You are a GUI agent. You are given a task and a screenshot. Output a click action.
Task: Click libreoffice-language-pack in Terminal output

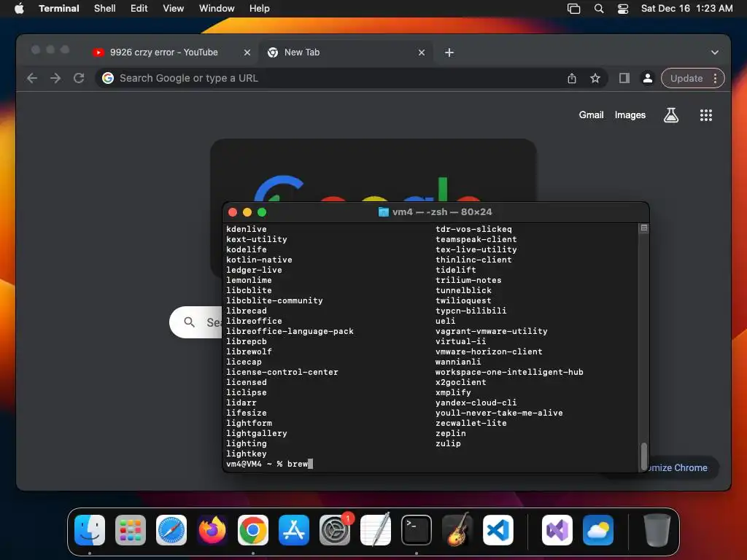[x=290, y=331]
